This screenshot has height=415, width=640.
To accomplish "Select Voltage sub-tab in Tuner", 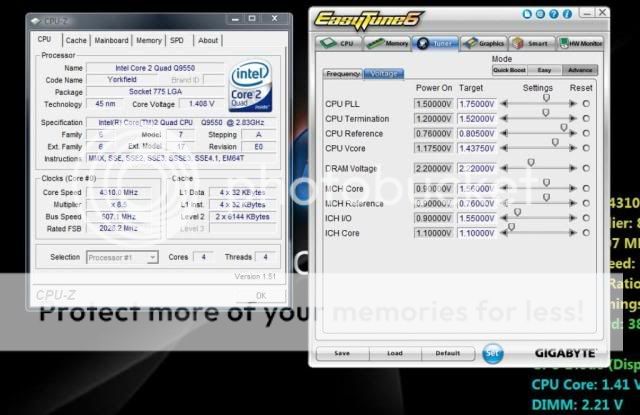I will (x=384, y=74).
